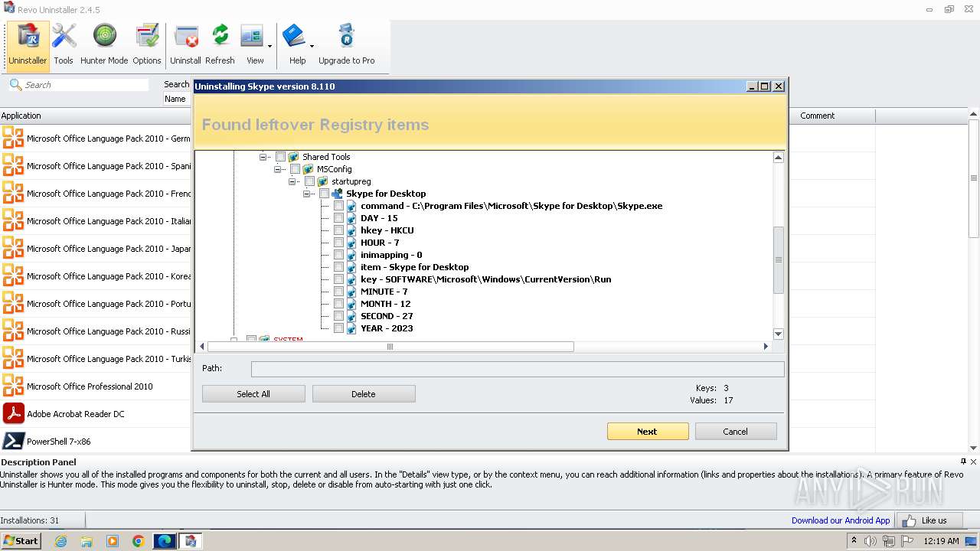Screen dimensions: 980x551
Task: Select Microsoft Office Professional 2010 icon
Action: pos(14,386)
